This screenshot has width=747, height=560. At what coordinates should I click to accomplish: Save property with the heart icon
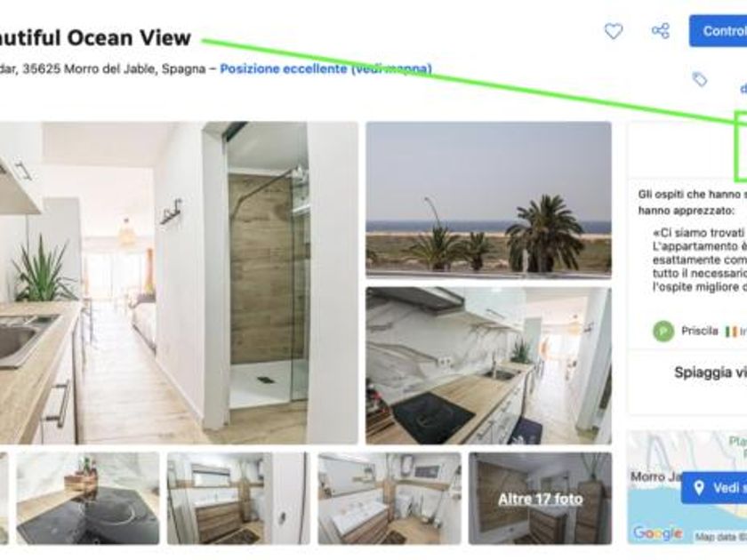coord(614,31)
